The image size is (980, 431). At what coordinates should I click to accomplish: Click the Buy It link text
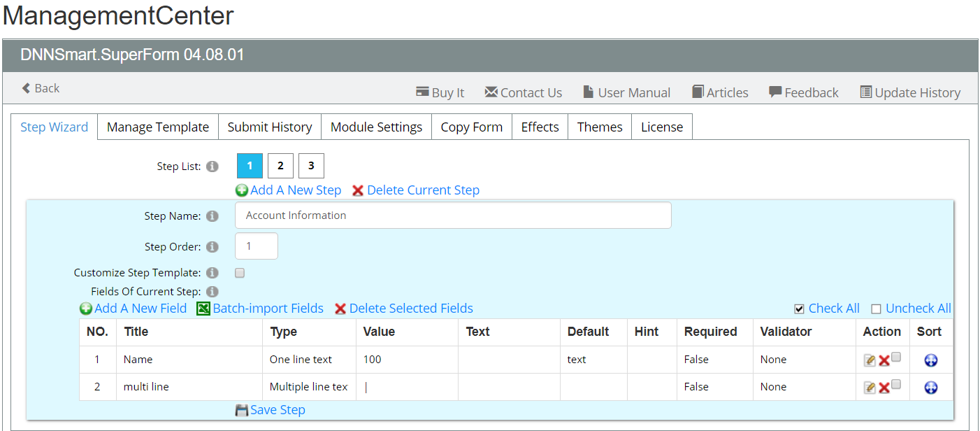448,93
